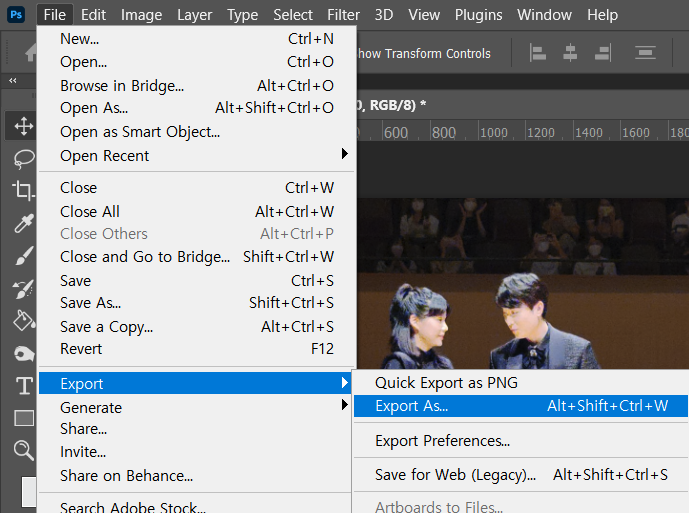Choose Save a Copy...
Viewport: 689px width, 513px height.
pos(197,327)
